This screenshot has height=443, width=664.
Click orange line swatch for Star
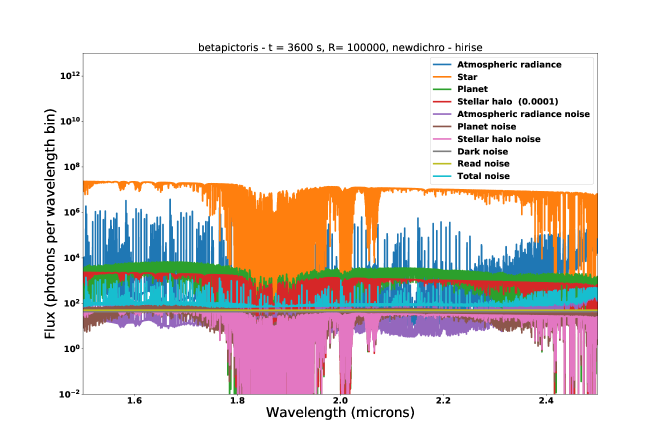point(442,77)
